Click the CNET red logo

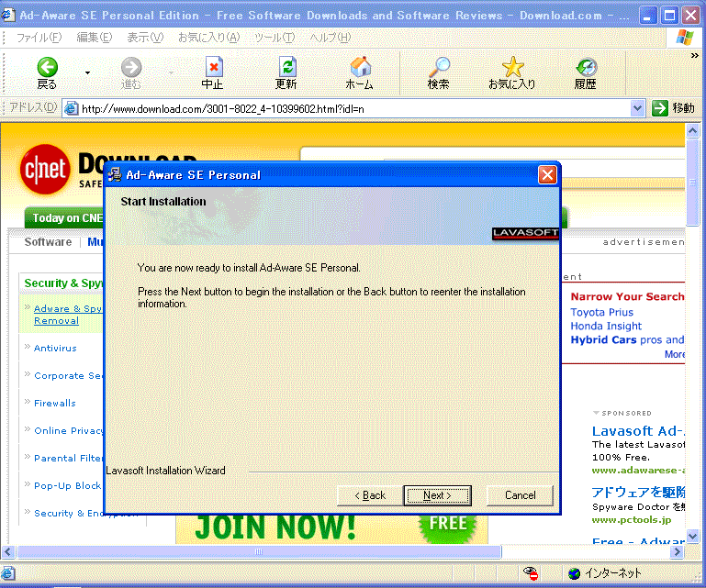pyautogui.click(x=45, y=169)
